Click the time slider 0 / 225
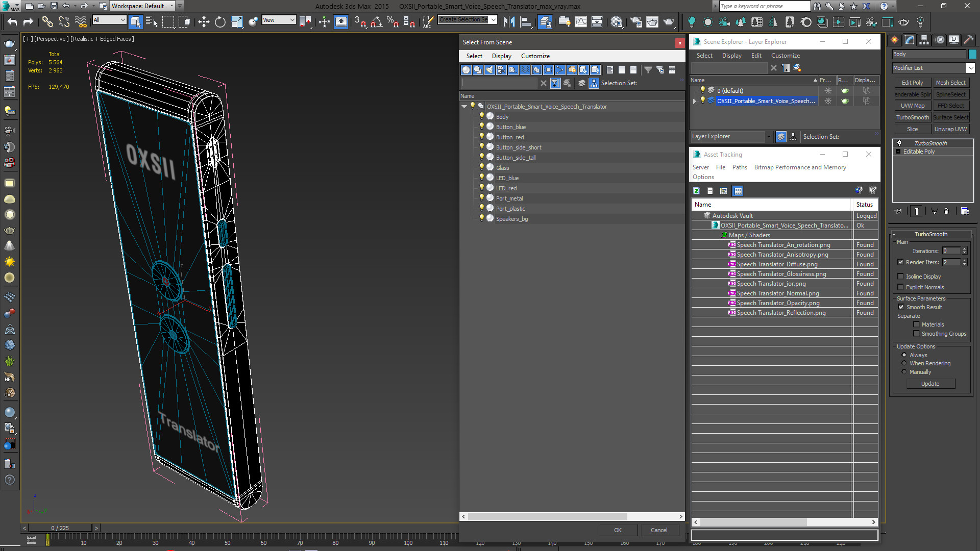Image resolution: width=980 pixels, height=551 pixels. point(60,528)
